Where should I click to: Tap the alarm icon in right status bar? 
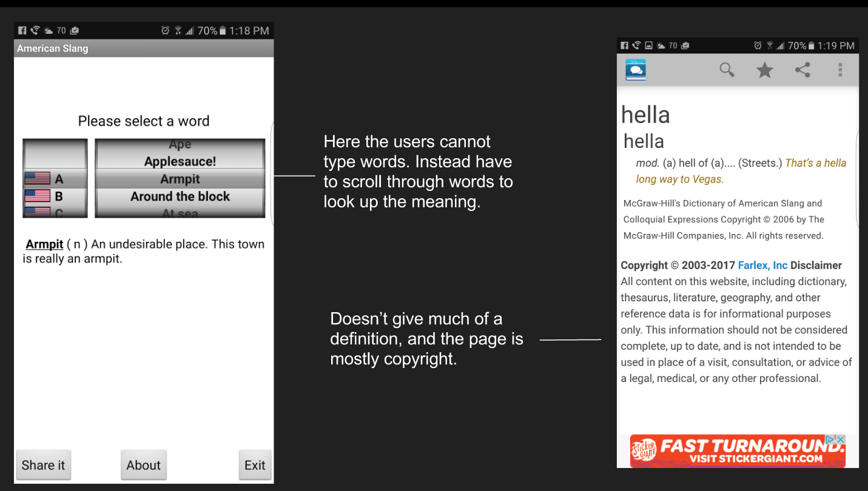click(757, 45)
